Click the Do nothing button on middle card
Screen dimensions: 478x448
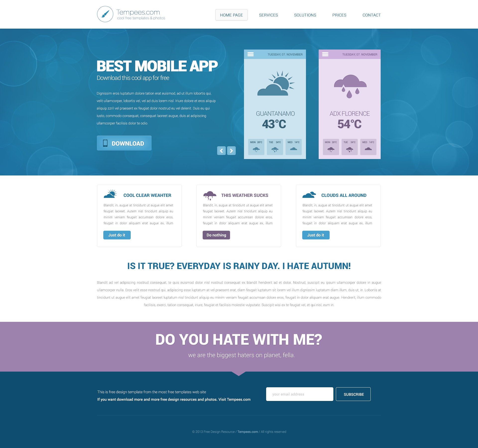(x=216, y=235)
